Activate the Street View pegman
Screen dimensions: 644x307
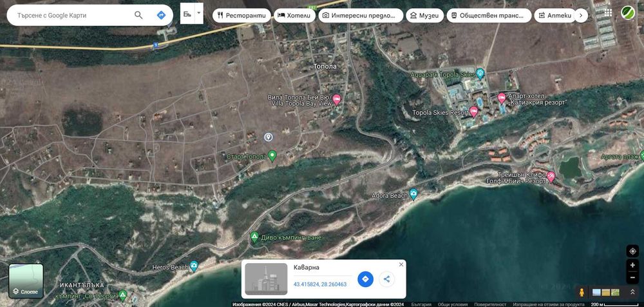(582, 293)
